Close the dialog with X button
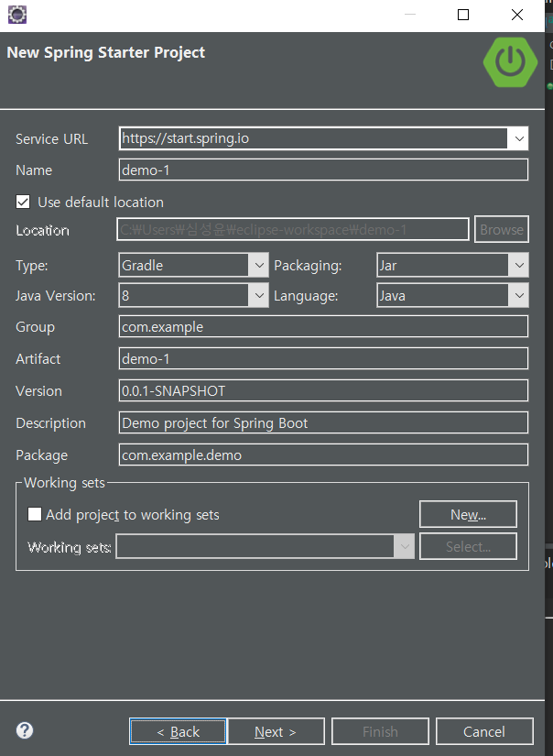Image resolution: width=553 pixels, height=756 pixels. pos(517,15)
